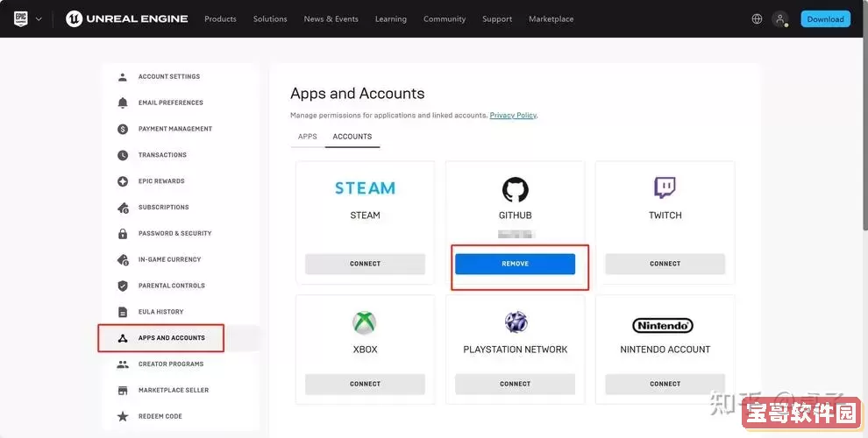The image size is (868, 438).
Task: Open the Community menu
Action: 445,18
